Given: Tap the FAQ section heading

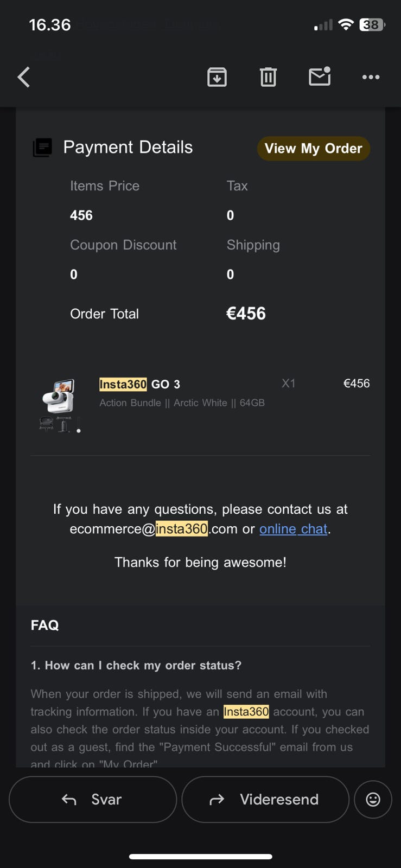Looking at the screenshot, I should coord(44,626).
